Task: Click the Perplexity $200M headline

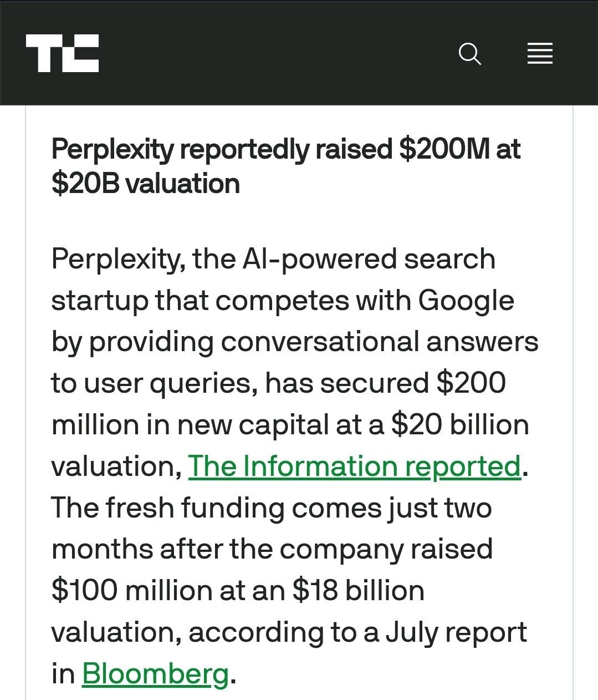Action: (285, 150)
